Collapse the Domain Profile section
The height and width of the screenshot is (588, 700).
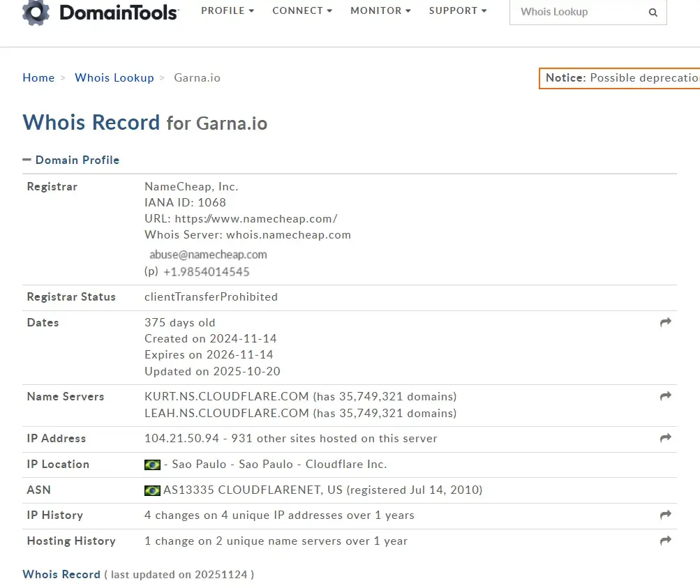click(x=71, y=160)
